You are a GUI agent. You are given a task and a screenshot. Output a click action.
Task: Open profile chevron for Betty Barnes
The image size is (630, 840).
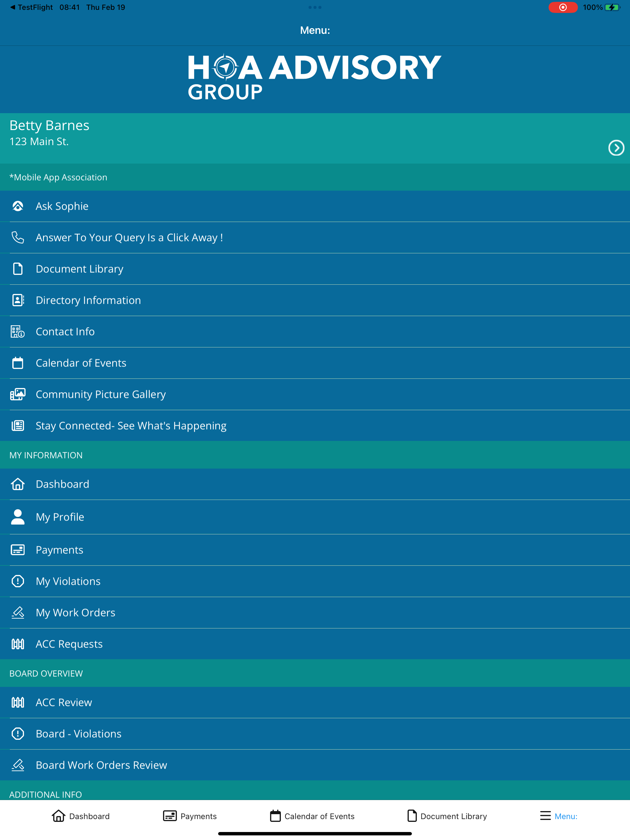[x=616, y=148]
